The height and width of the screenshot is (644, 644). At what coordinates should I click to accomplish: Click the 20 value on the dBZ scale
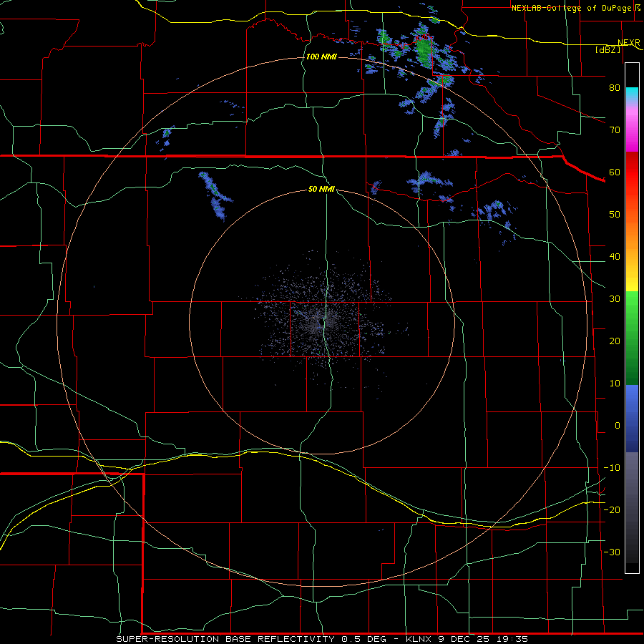(615, 341)
